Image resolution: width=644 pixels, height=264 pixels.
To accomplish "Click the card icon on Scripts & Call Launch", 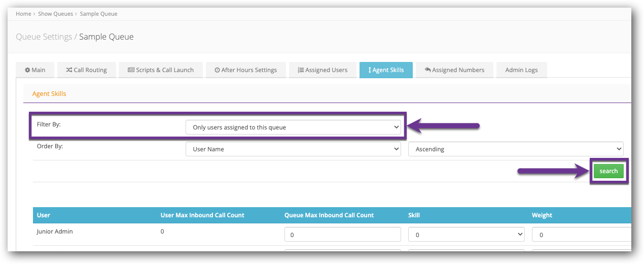I will tap(131, 70).
